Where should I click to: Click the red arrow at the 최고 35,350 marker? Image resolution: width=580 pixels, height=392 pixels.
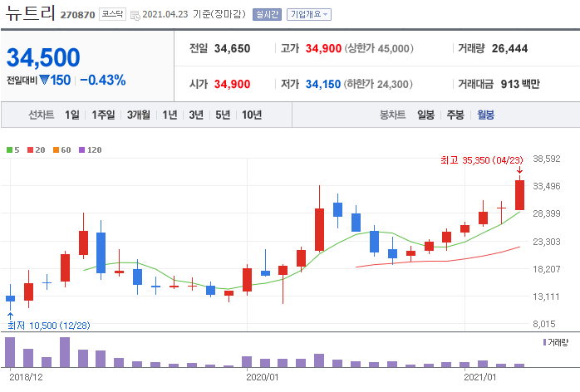tap(519, 170)
